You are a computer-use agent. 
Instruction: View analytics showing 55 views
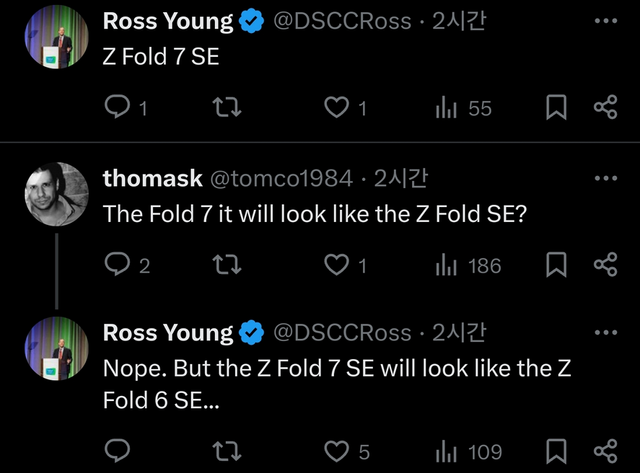(x=447, y=108)
